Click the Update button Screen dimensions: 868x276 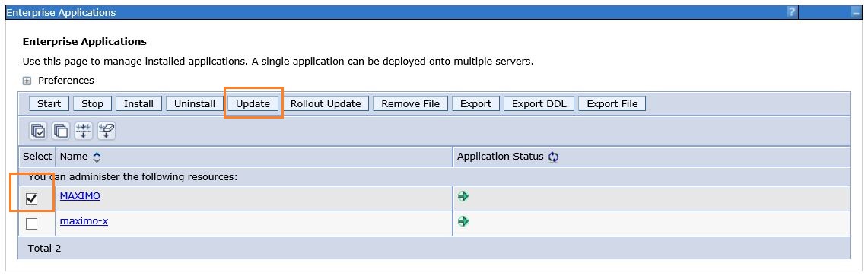253,103
